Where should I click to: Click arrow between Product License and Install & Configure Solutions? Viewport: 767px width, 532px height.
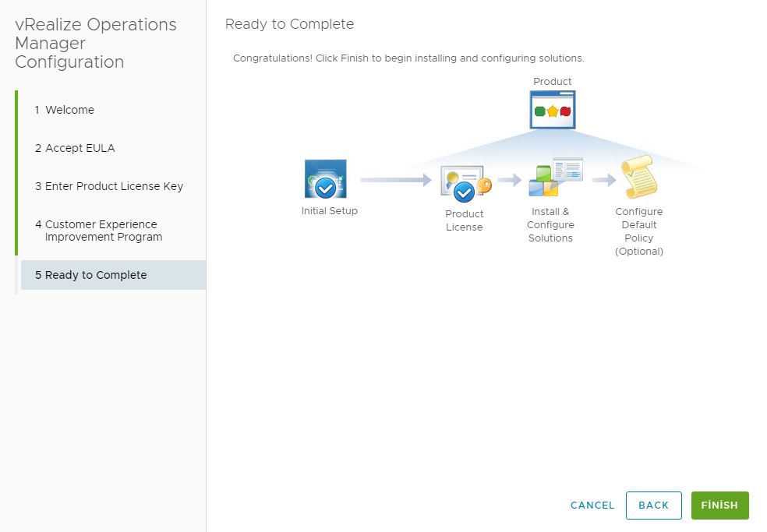[510, 180]
